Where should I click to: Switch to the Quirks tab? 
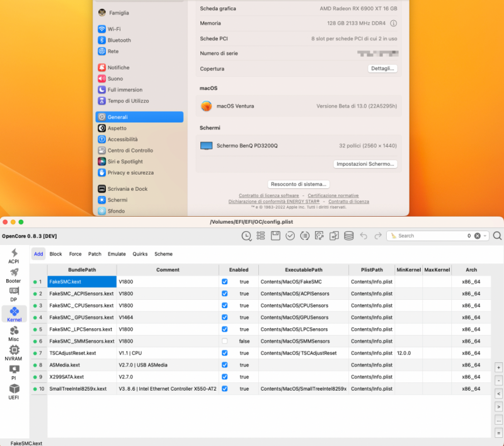click(x=140, y=254)
